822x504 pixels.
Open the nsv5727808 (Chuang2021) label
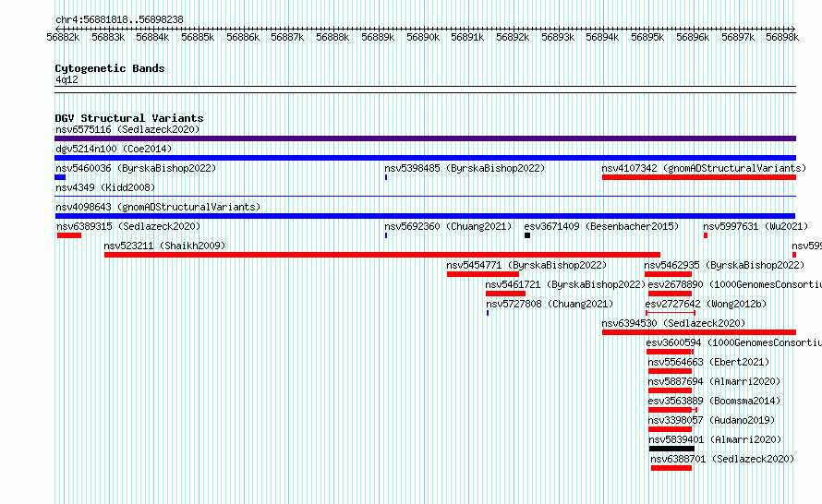point(550,304)
